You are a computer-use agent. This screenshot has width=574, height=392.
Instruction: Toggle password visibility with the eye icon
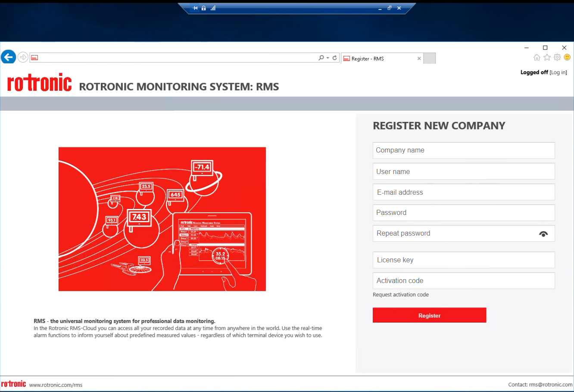coord(543,234)
